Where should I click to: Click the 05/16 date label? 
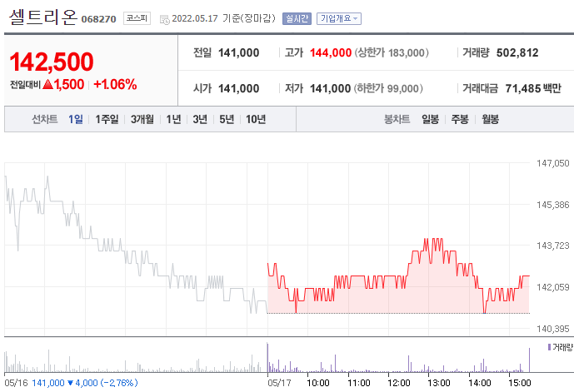(x=16, y=383)
